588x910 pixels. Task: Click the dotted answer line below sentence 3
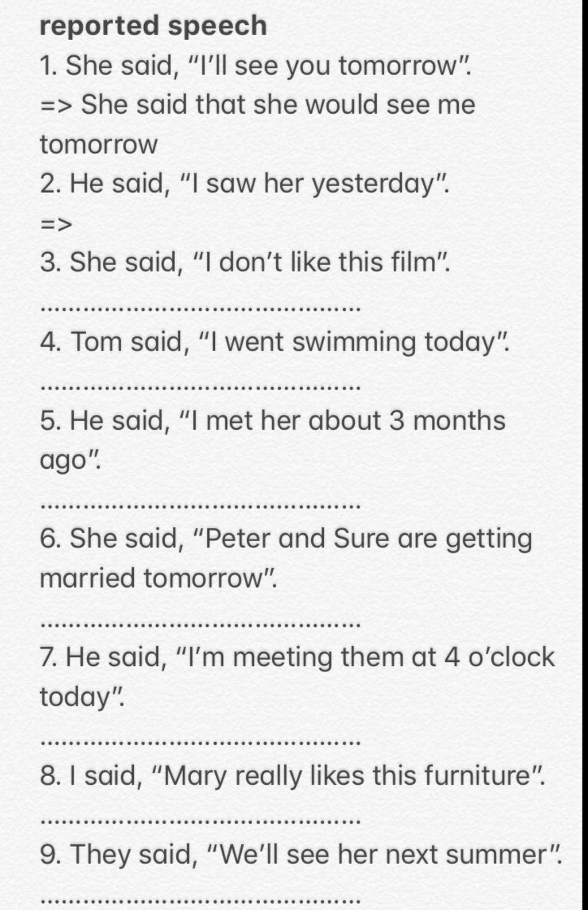pyautogui.click(x=202, y=310)
